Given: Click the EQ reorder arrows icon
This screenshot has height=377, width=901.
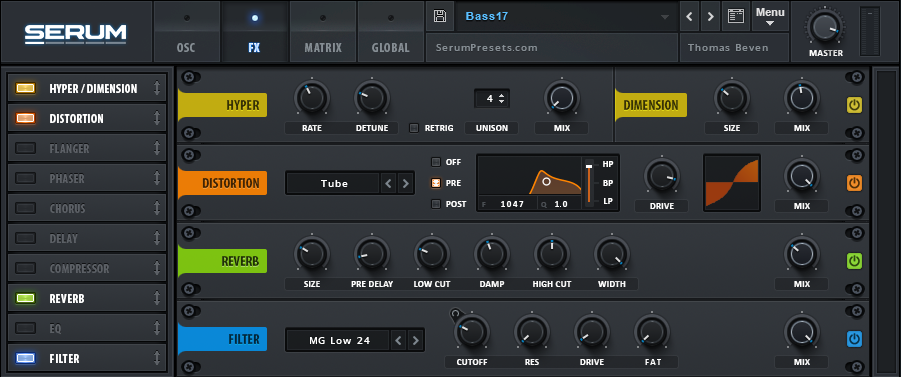Looking at the screenshot, I should tap(157, 328).
